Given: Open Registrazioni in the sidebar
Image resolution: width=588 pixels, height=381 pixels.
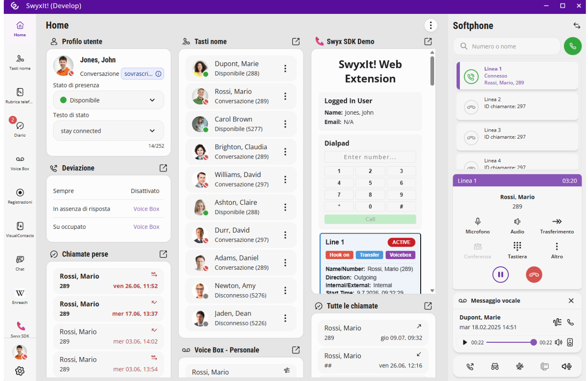Looking at the screenshot, I should 20,196.
